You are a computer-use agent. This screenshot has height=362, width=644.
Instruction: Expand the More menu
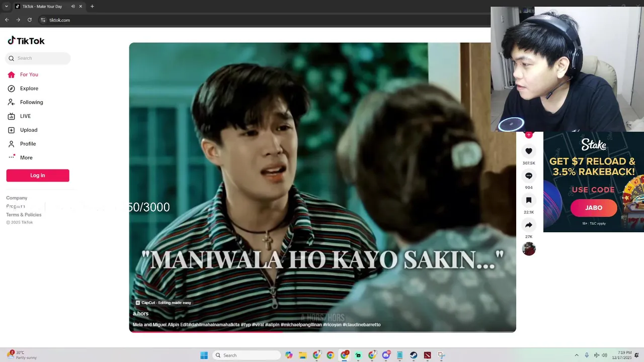pyautogui.click(x=20, y=157)
